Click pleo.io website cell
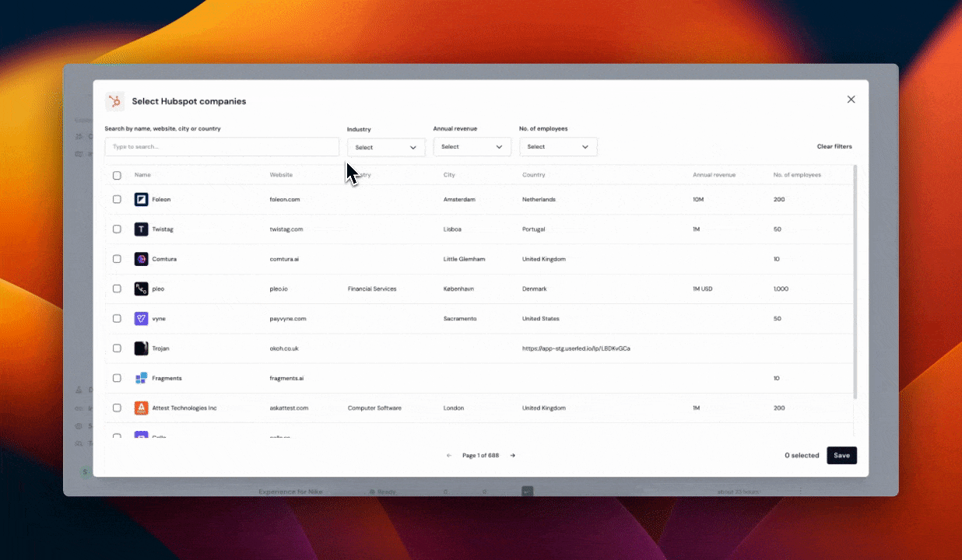The height and width of the screenshot is (560, 962). point(279,289)
